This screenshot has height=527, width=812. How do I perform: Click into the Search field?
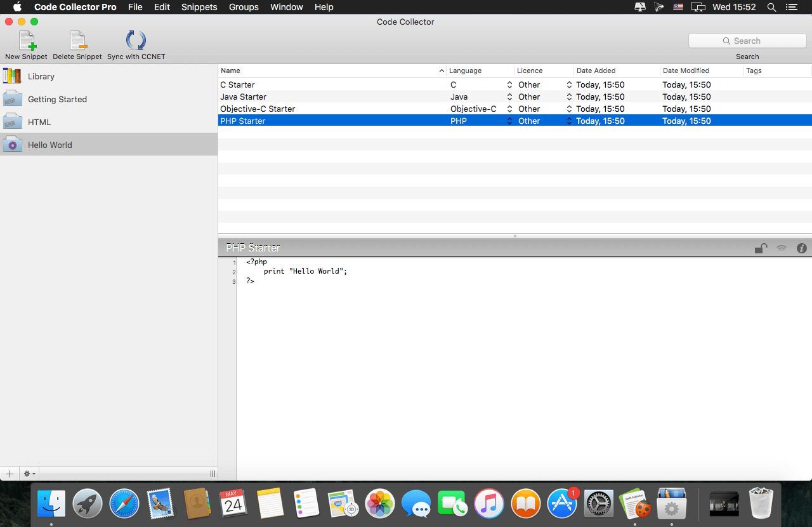coord(747,41)
